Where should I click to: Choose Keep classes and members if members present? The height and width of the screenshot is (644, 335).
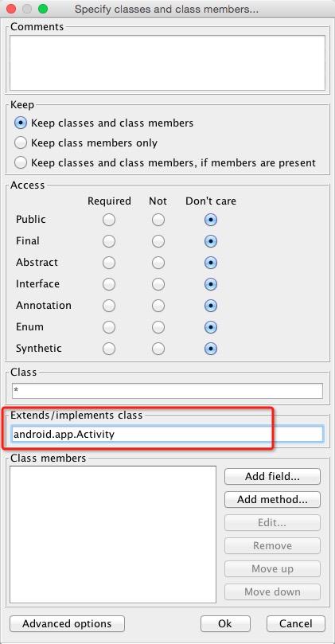tap(21, 162)
